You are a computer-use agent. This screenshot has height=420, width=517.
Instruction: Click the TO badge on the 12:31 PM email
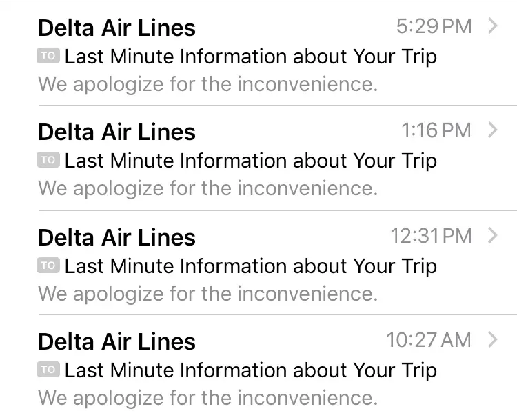(48, 266)
